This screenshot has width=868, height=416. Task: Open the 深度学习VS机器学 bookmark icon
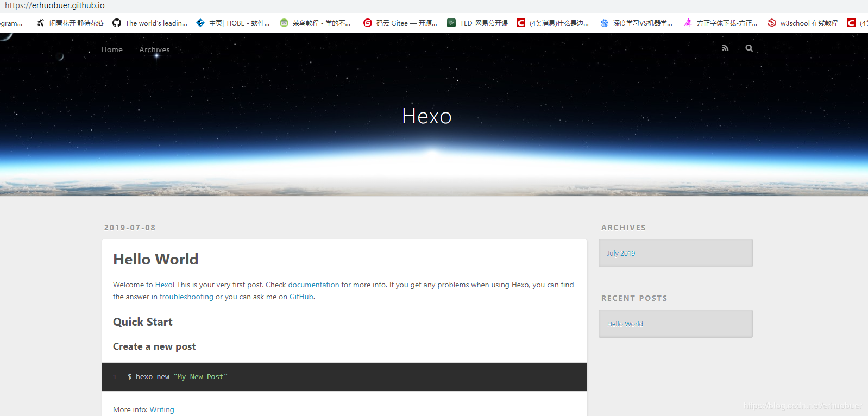tap(605, 23)
